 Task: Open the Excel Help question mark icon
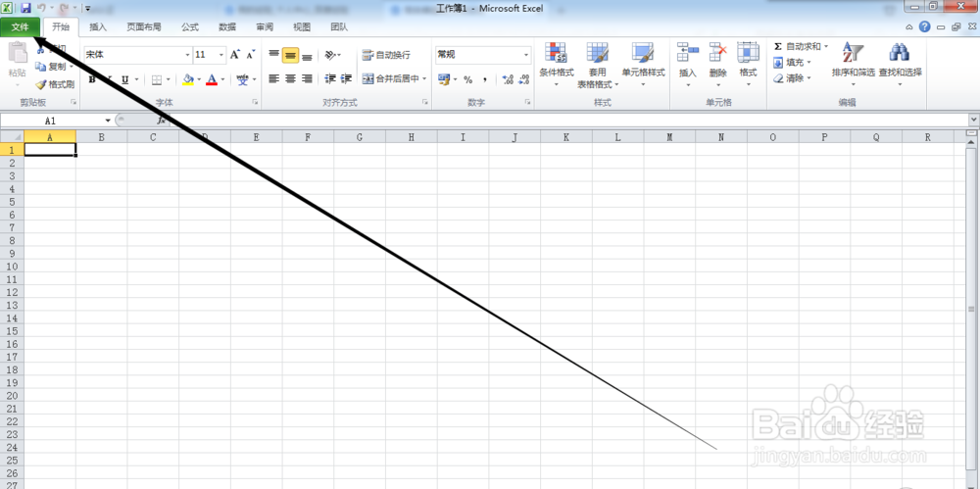coord(925,26)
